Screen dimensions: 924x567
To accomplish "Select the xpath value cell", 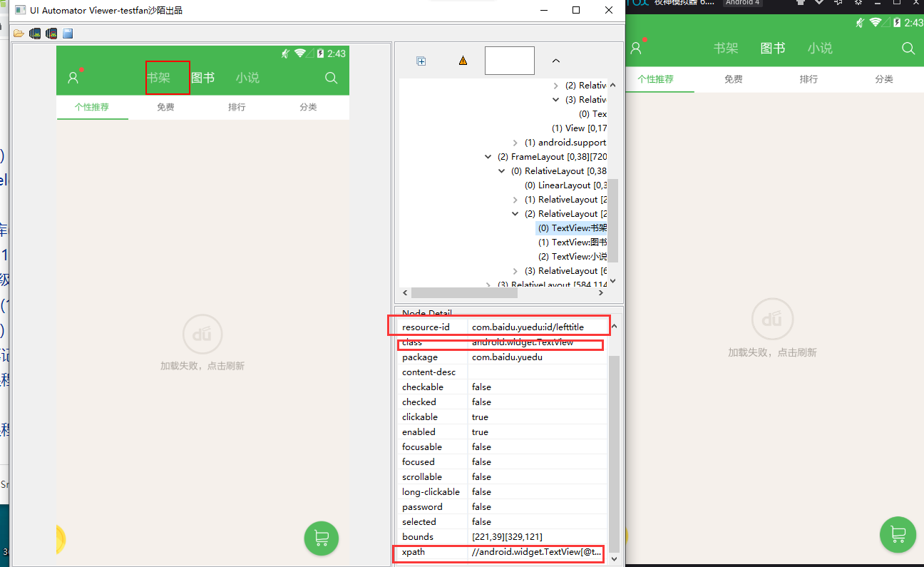I will (x=537, y=552).
